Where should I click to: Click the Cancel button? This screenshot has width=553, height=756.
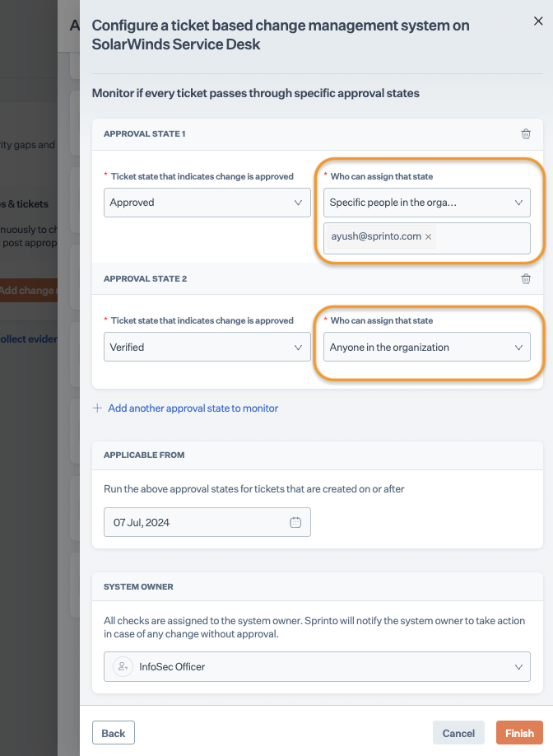pos(458,733)
